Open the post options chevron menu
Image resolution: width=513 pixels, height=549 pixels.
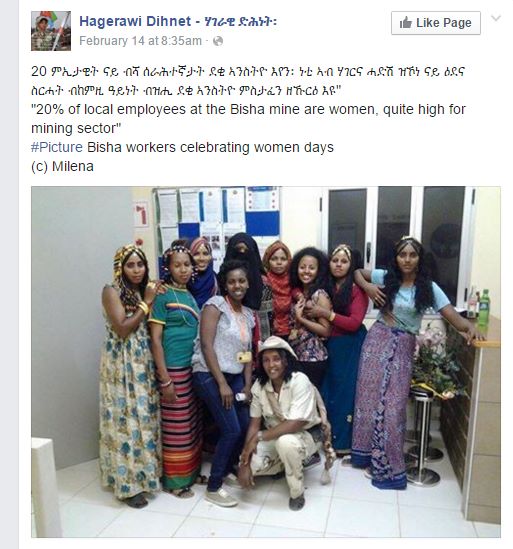(x=496, y=18)
